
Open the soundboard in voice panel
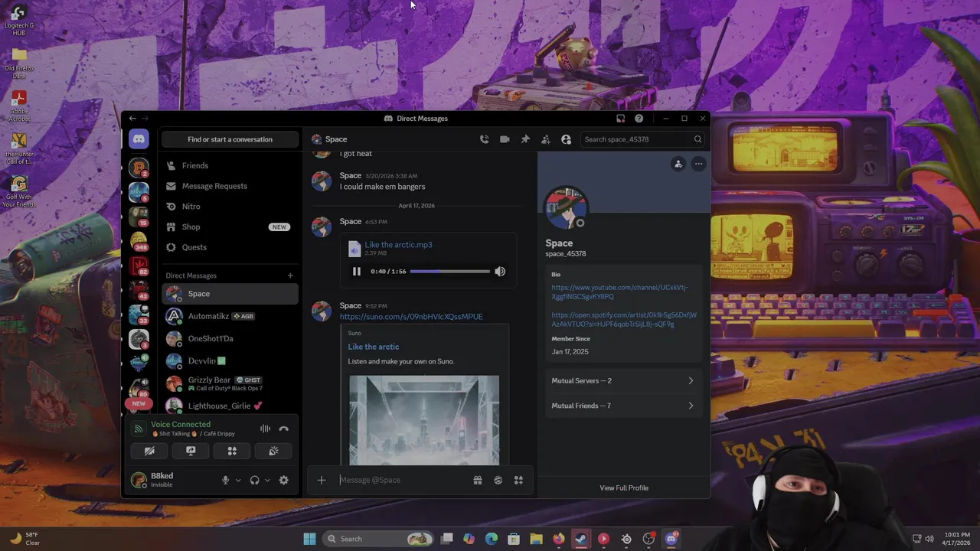273,452
